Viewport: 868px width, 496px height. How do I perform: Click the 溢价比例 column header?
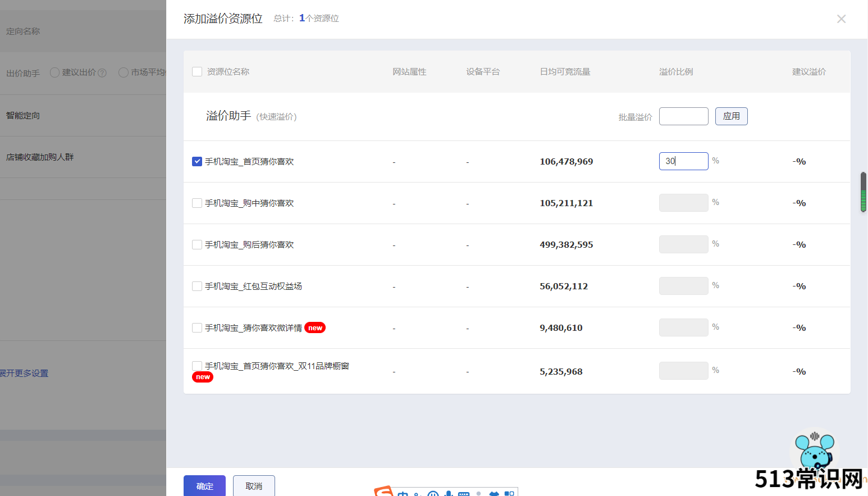pyautogui.click(x=676, y=72)
